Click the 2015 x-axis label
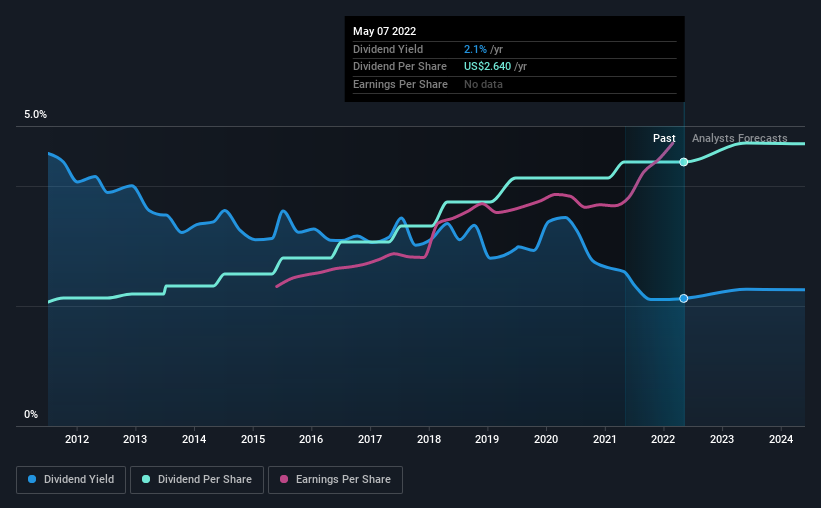The image size is (821, 508). coord(253,439)
